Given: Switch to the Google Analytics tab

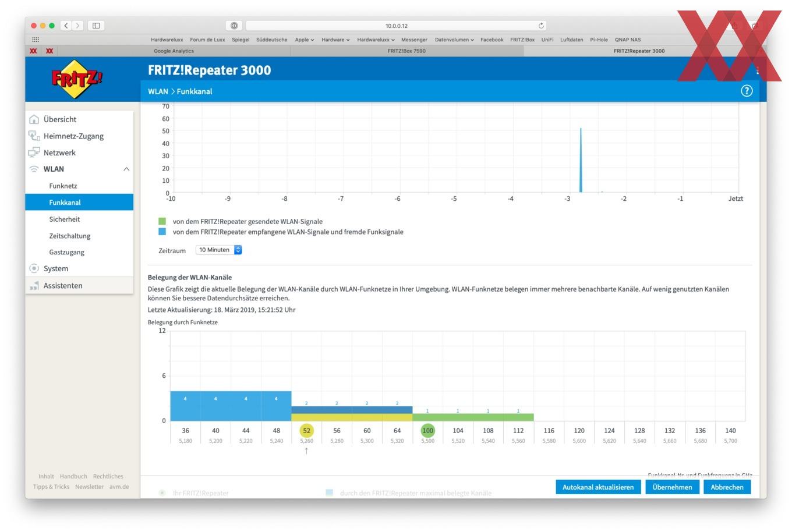Looking at the screenshot, I should coord(174,51).
